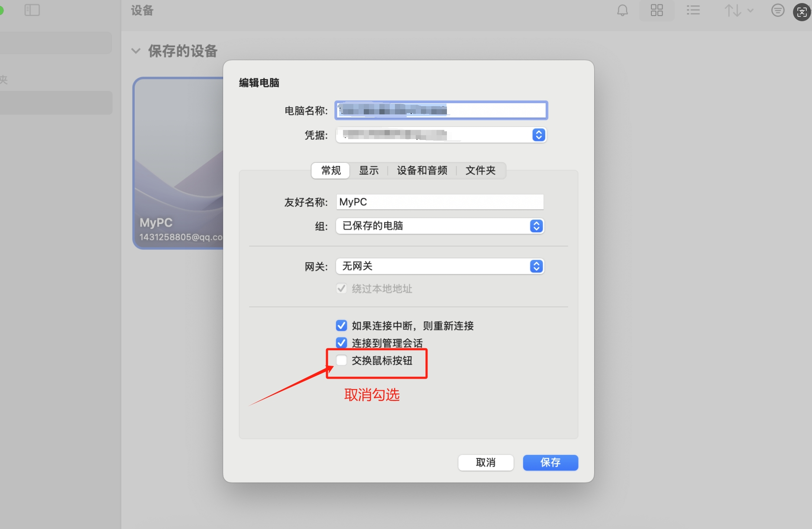Switch to grid view icon

click(x=657, y=10)
